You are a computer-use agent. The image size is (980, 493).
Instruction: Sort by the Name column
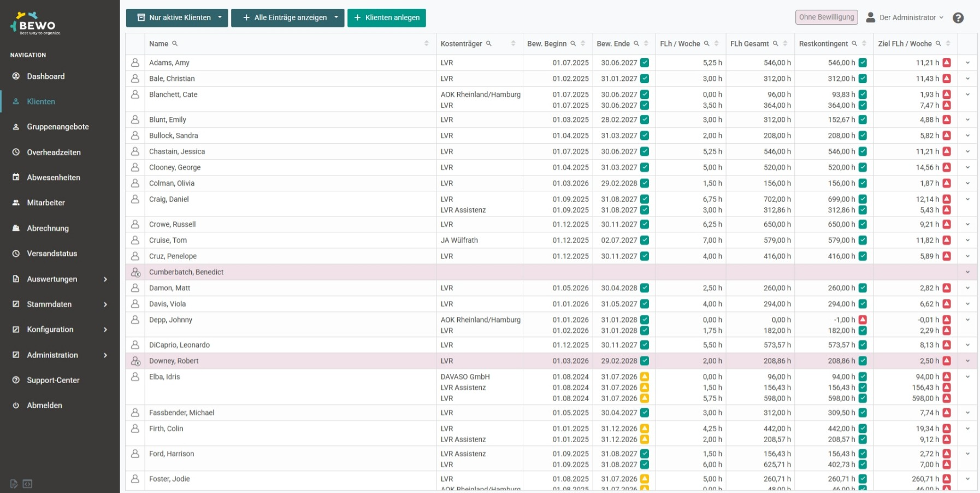click(x=427, y=44)
